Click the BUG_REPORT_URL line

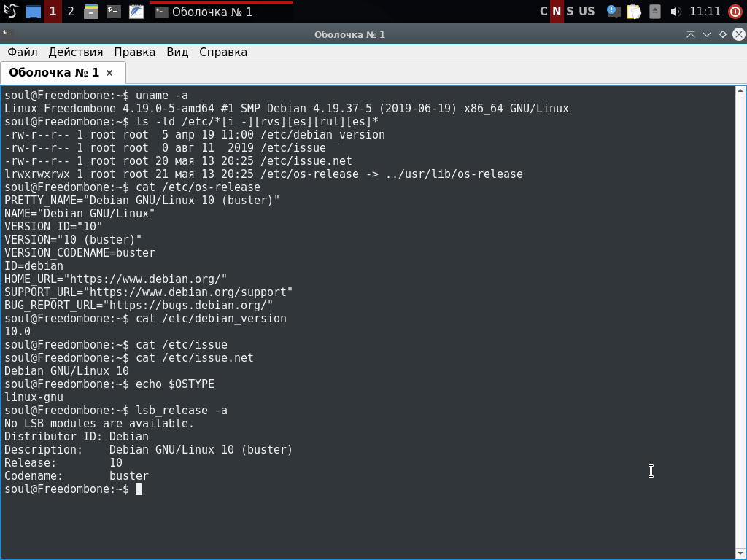139,306
